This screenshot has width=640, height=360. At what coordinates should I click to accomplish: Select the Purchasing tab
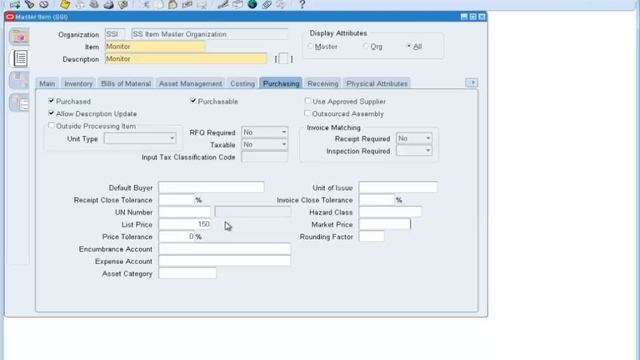[281, 83]
